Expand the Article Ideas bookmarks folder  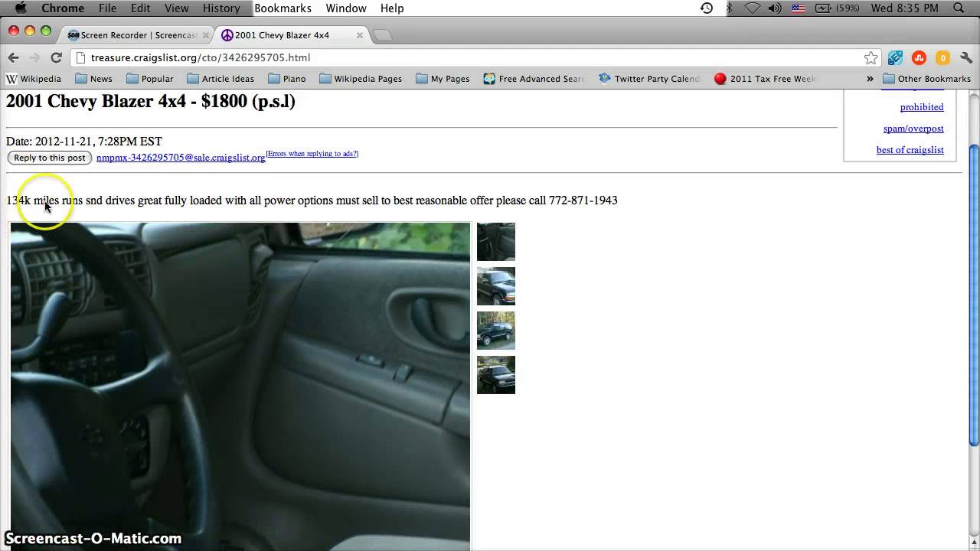click(220, 79)
